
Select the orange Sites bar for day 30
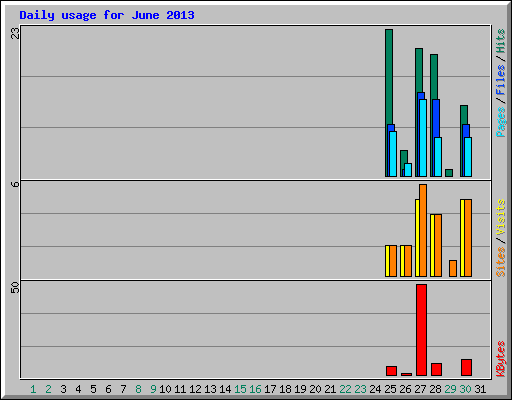(468, 238)
